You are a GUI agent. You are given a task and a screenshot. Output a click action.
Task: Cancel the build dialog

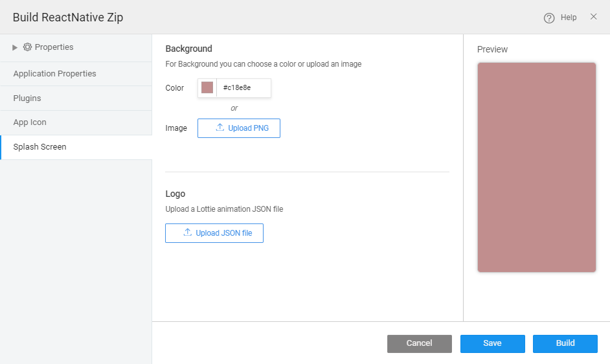pyautogui.click(x=419, y=343)
